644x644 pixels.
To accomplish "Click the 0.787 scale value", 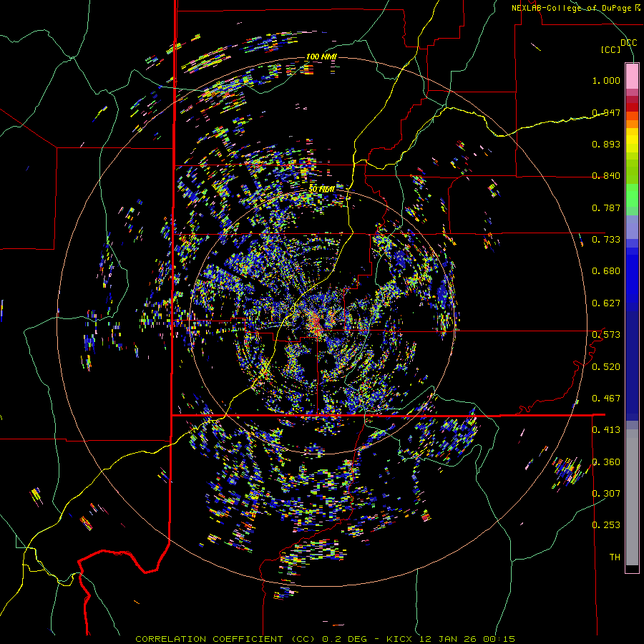I will pyautogui.click(x=606, y=208).
